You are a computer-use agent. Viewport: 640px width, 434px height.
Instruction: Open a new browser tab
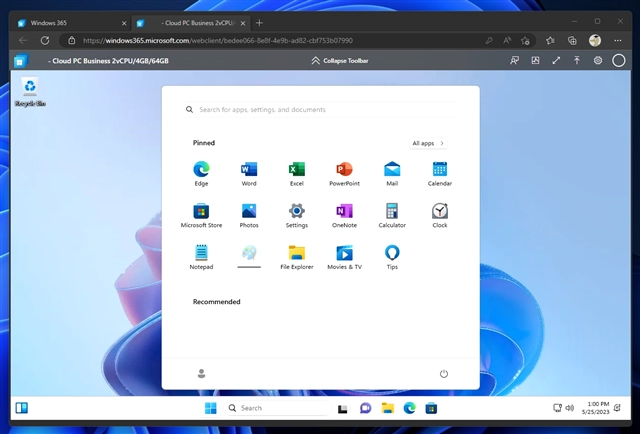(x=259, y=23)
